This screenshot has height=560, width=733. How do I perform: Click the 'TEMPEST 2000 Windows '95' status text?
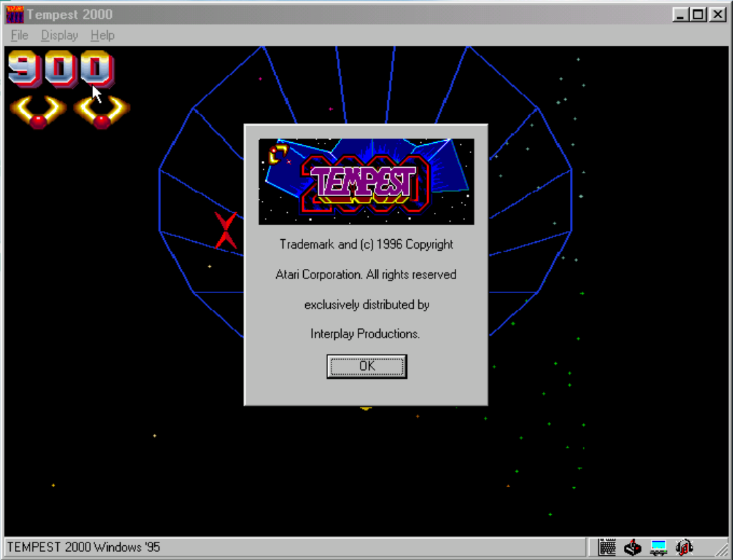[84, 547]
